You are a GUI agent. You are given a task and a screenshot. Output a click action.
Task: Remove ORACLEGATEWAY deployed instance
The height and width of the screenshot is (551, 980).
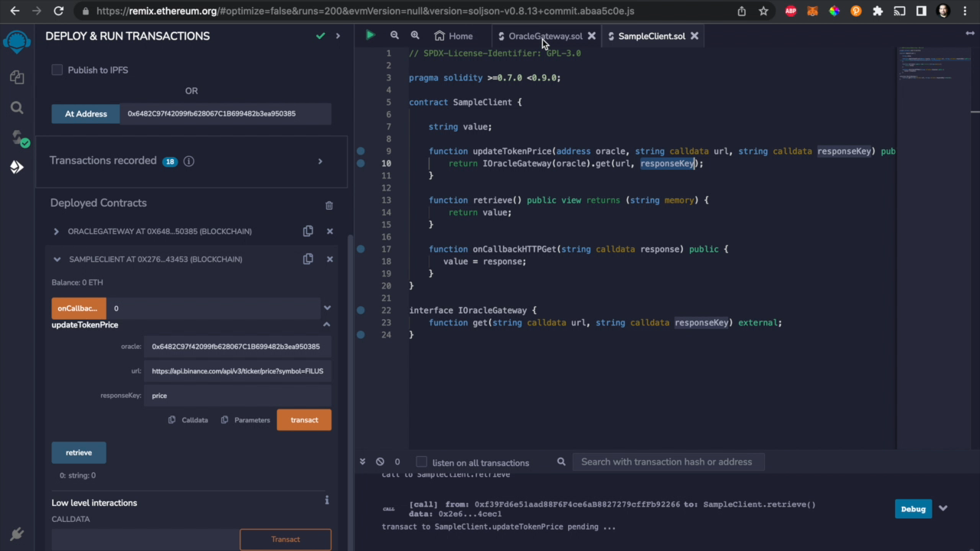pos(330,231)
